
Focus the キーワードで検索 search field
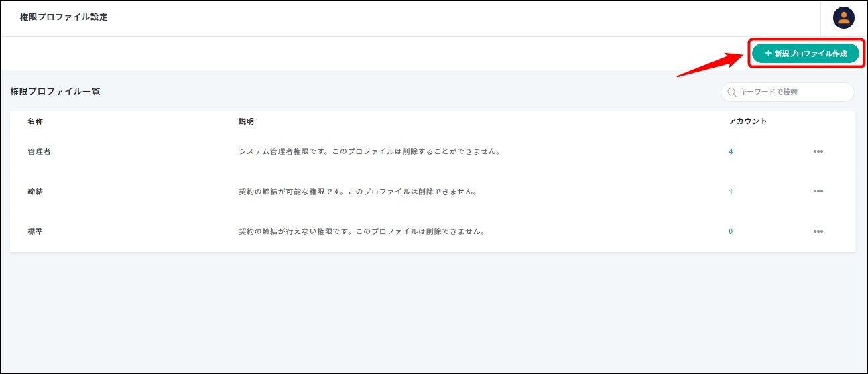(x=788, y=92)
